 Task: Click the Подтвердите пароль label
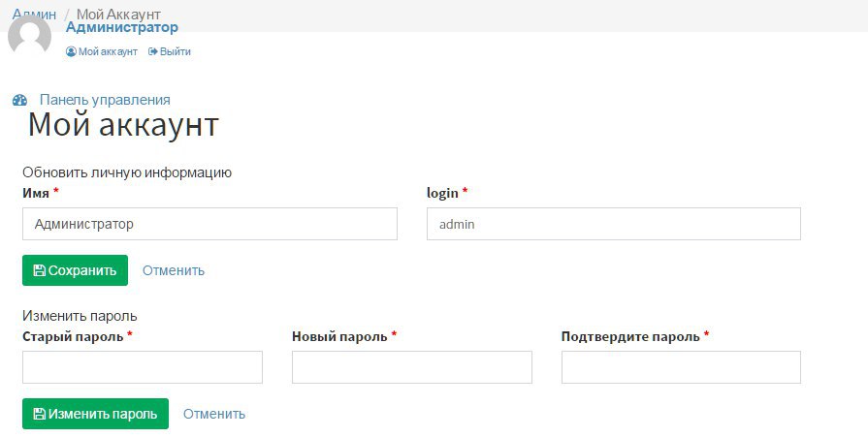click(x=630, y=336)
